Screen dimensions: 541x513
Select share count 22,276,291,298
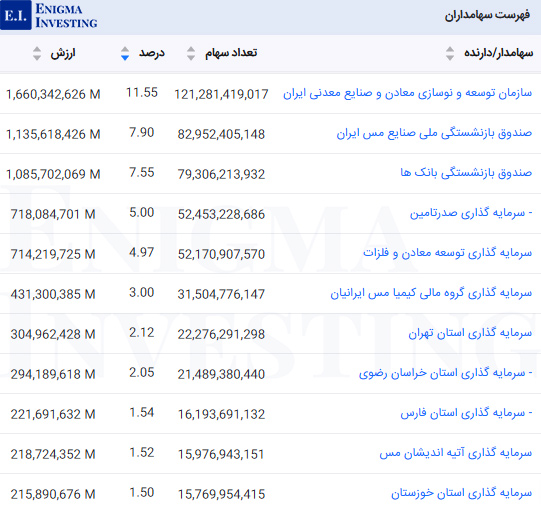click(221, 334)
